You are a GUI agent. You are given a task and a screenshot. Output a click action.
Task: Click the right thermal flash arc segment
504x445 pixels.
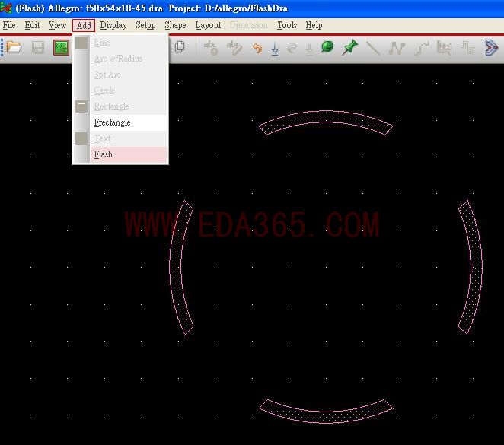[476, 267]
